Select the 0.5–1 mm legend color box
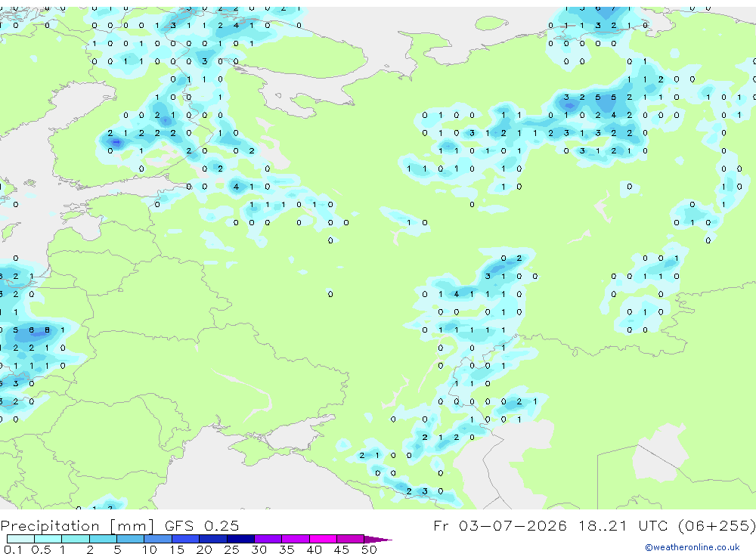Screen dimensions: 756x554 [48, 539]
